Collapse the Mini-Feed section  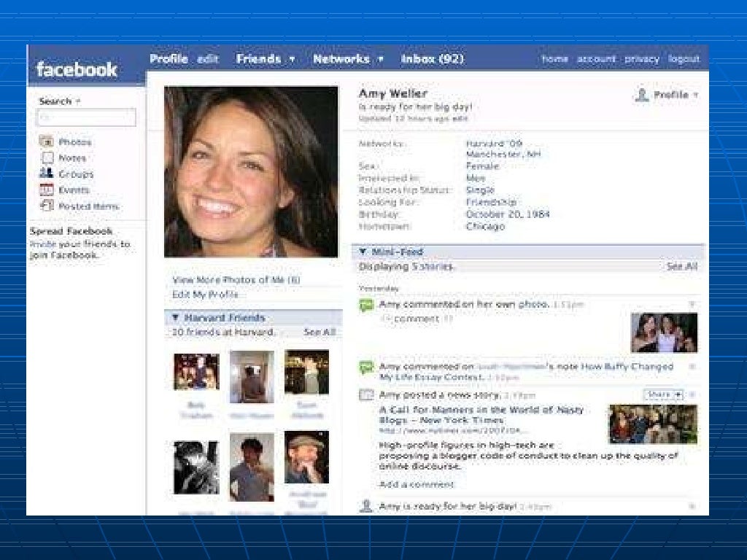tap(363, 252)
